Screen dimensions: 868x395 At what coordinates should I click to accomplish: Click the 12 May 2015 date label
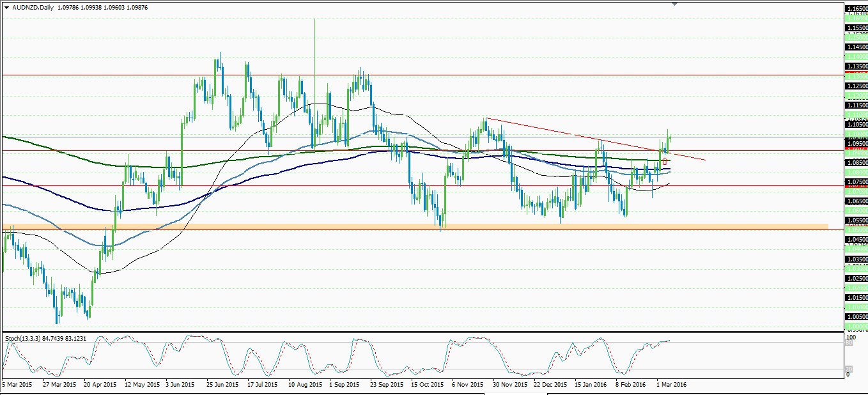[142, 385]
